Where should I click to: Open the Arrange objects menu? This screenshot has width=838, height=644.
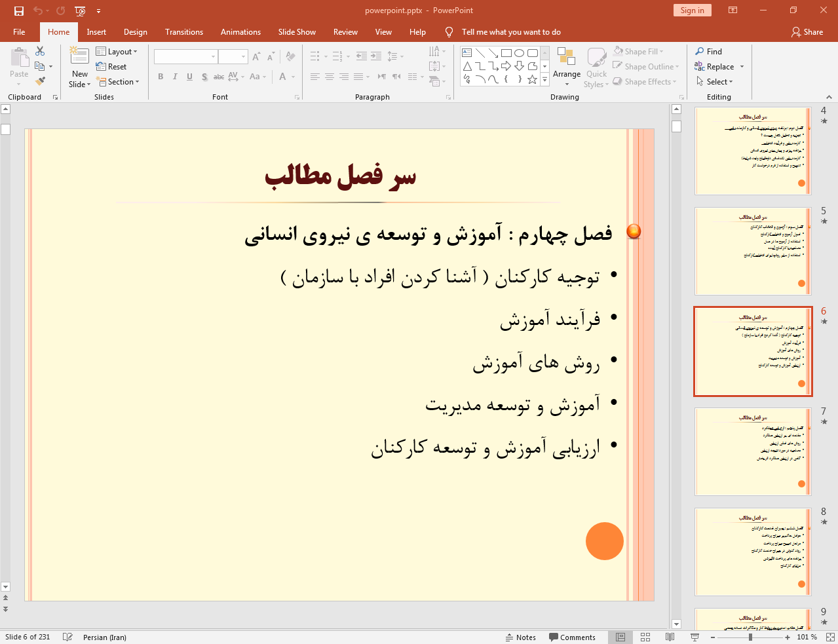click(567, 67)
